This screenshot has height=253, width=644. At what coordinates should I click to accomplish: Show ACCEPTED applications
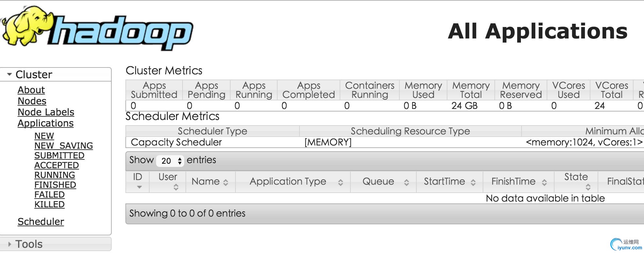pos(56,165)
